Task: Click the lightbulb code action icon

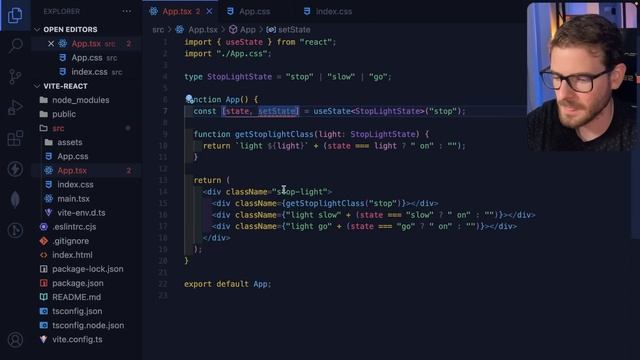Action: 189,98
